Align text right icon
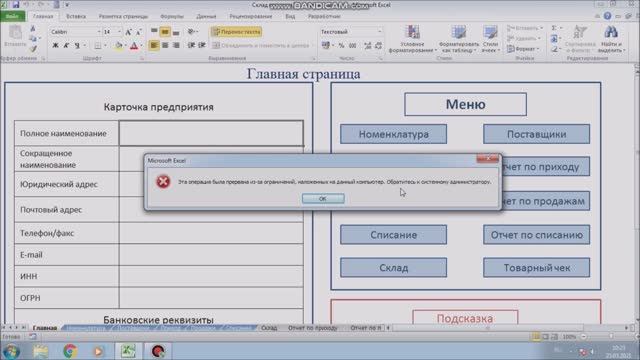This screenshot has width=640, height=360. pos(176,45)
